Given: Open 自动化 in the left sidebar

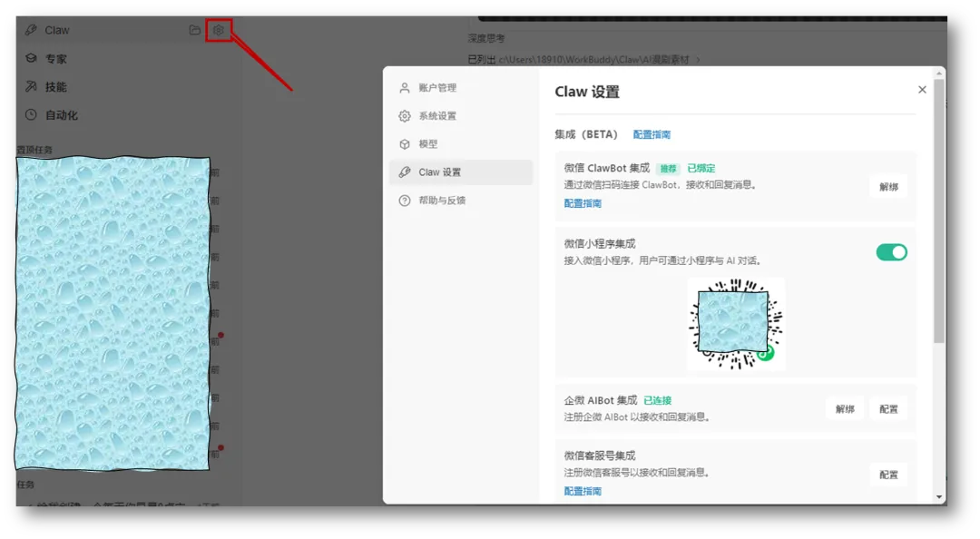Looking at the screenshot, I should coord(62,115).
